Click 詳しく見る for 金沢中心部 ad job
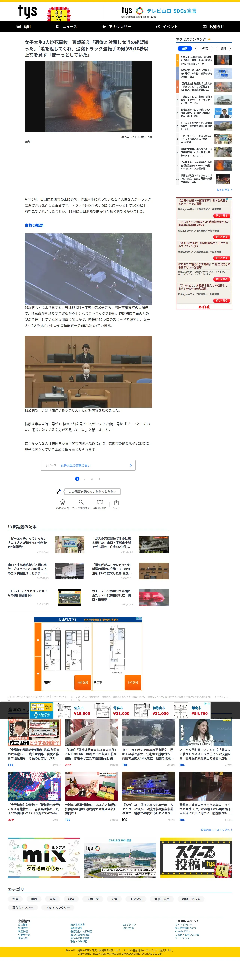Screen dimensions: 240x980 222,216
